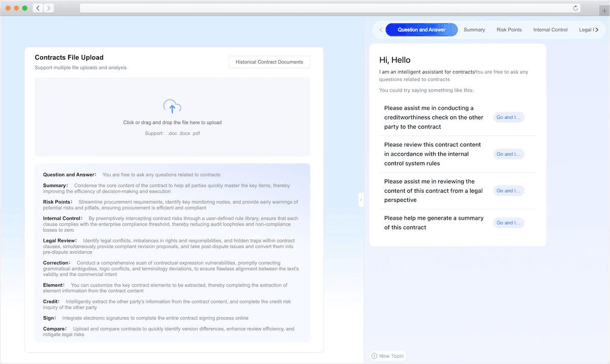
Task: Click the browser back arrow
Action: click(x=38, y=8)
